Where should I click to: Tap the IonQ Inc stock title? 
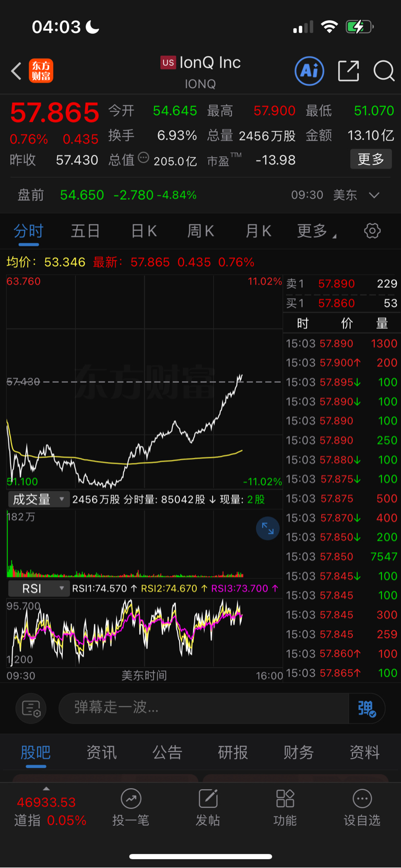[x=210, y=63]
